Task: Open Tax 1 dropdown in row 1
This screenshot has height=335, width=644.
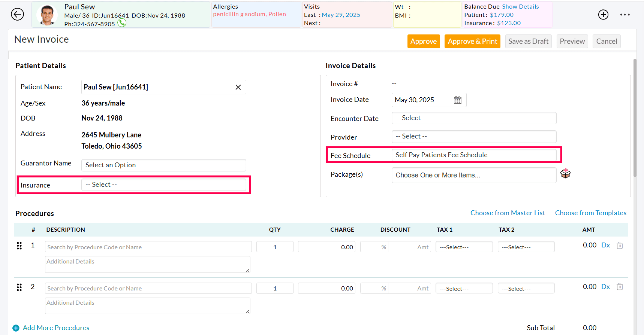Action: click(x=464, y=247)
